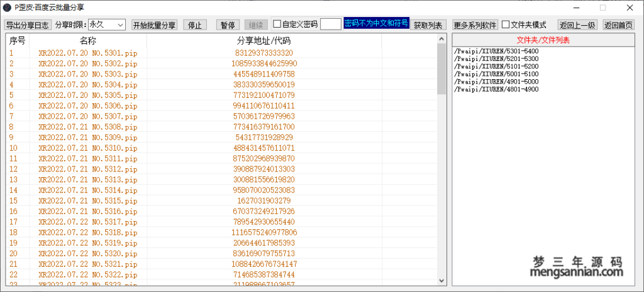Click the 文件夹/文件列表 header
The image size is (644, 292).
pos(543,40)
